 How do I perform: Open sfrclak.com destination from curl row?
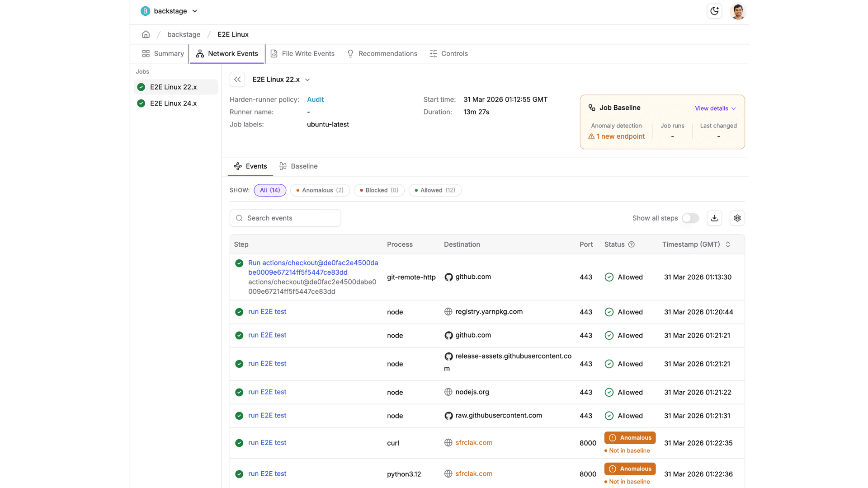coord(473,443)
